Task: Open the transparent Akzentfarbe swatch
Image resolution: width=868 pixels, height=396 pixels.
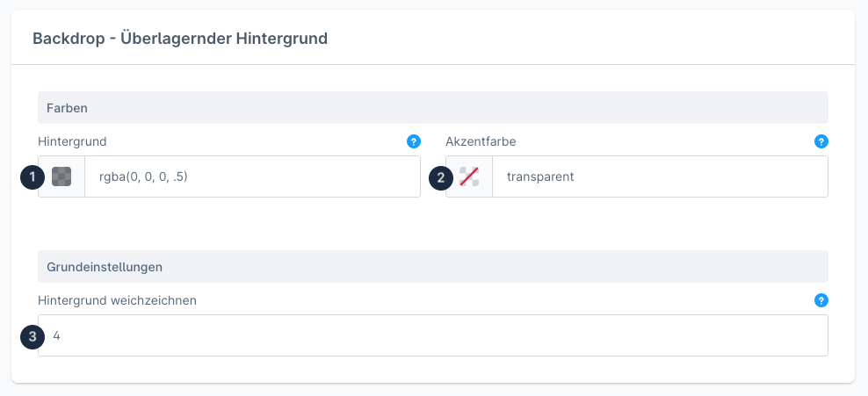Action: pos(469,176)
